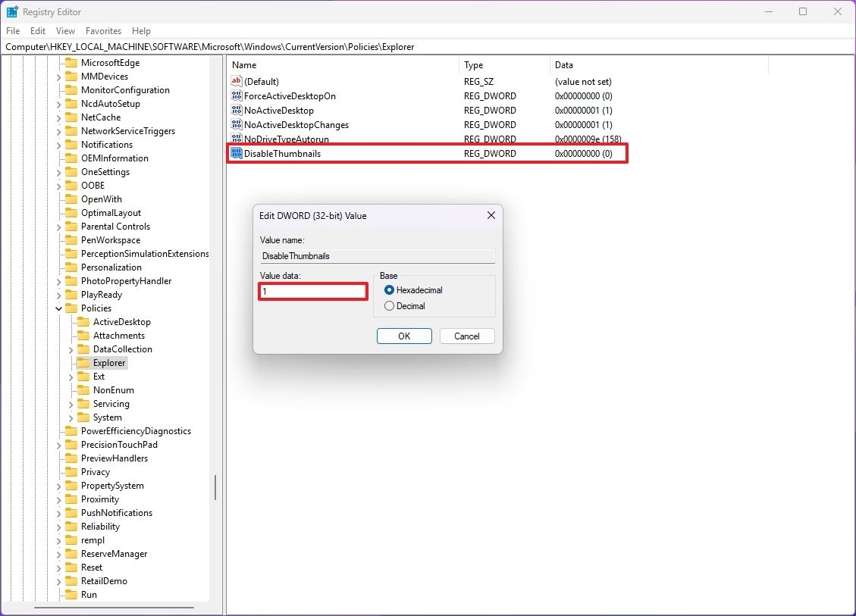856x616 pixels.
Task: Cancel the Edit DWORD dialog
Action: (x=466, y=336)
